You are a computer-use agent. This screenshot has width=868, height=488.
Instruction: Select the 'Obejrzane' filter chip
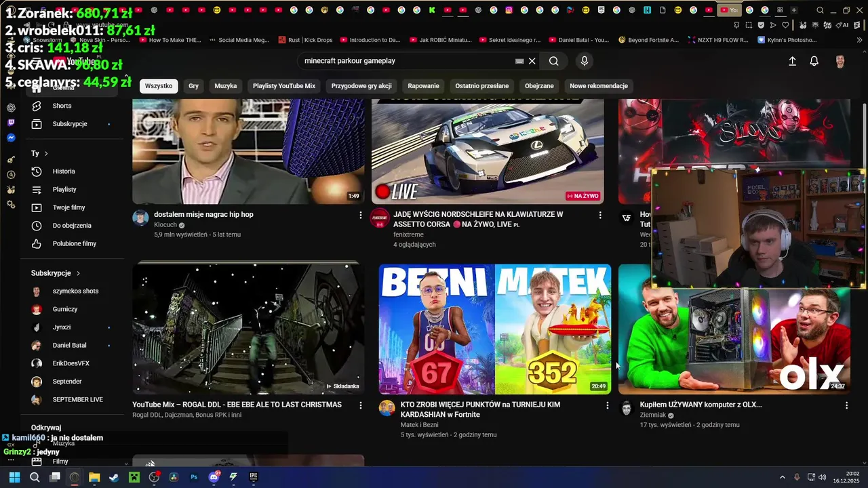pos(539,86)
